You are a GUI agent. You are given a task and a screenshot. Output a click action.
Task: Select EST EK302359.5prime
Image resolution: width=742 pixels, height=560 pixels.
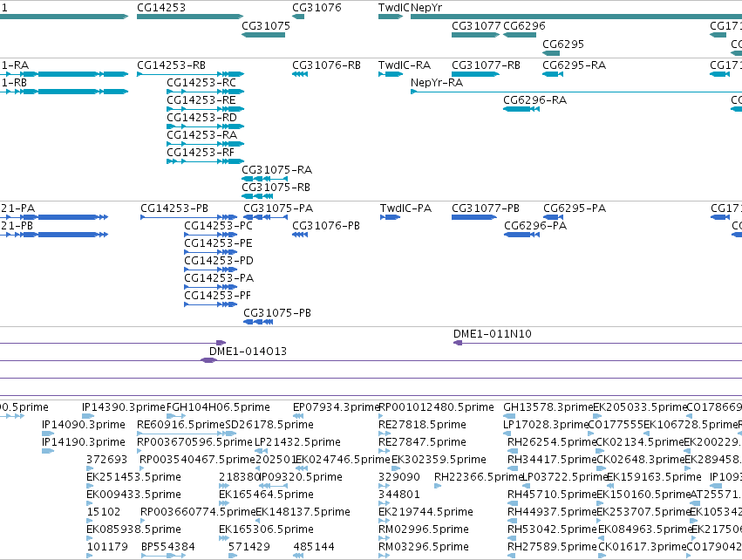click(x=439, y=460)
